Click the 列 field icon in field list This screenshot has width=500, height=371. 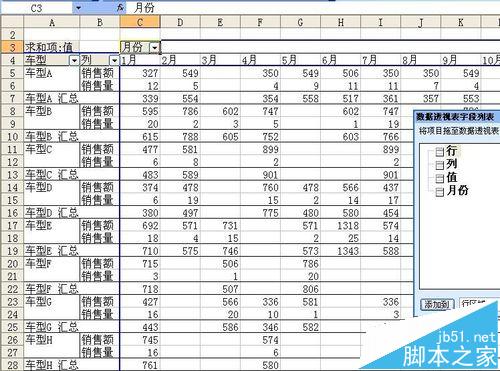[x=440, y=165]
